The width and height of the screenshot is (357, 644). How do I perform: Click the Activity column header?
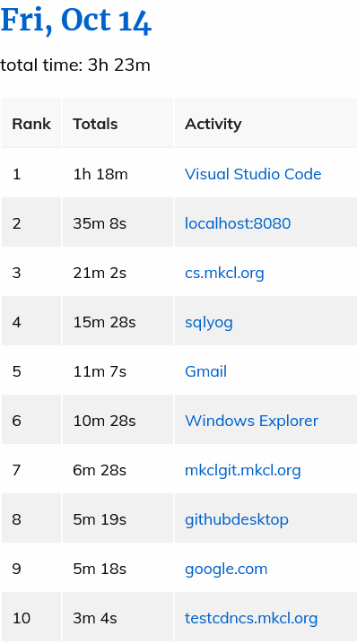tap(266, 123)
